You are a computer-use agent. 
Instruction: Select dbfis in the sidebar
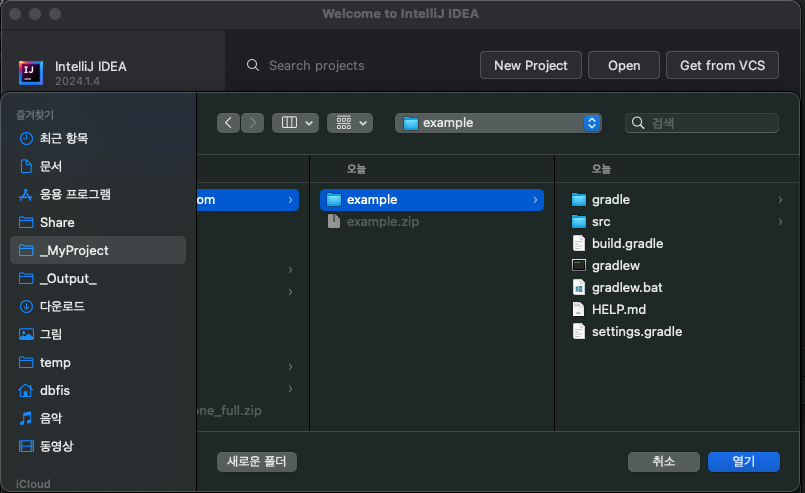tap(98, 390)
